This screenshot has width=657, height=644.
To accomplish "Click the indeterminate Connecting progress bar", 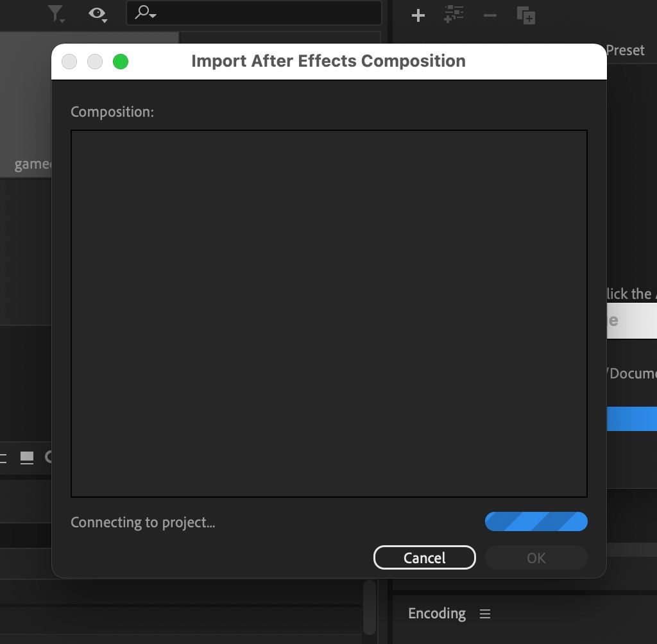I will tap(536, 521).
